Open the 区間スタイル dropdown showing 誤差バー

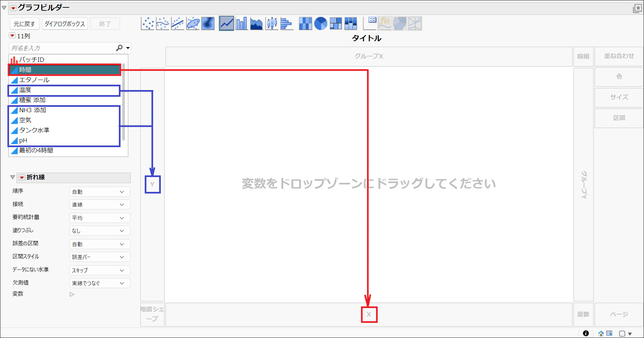click(100, 257)
